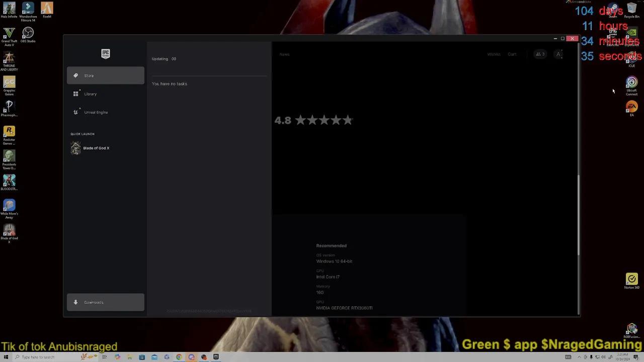Open Norton 360 desktop shortcut

click(631, 282)
